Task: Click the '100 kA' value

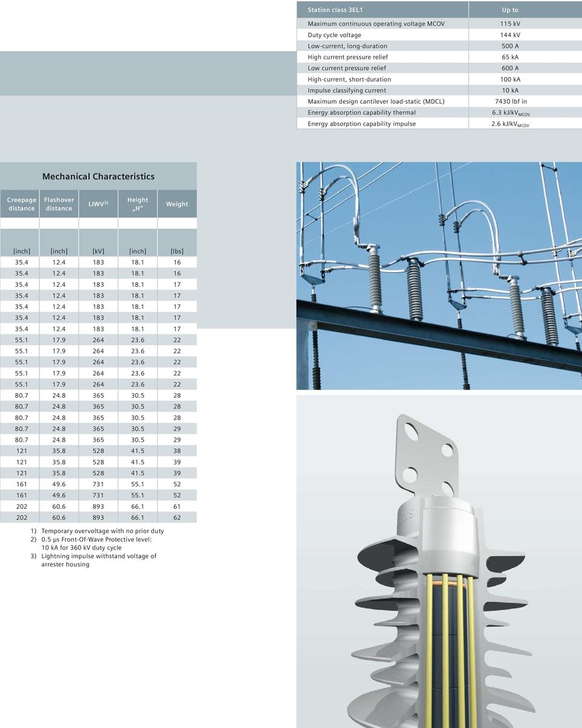Action: pos(510,79)
